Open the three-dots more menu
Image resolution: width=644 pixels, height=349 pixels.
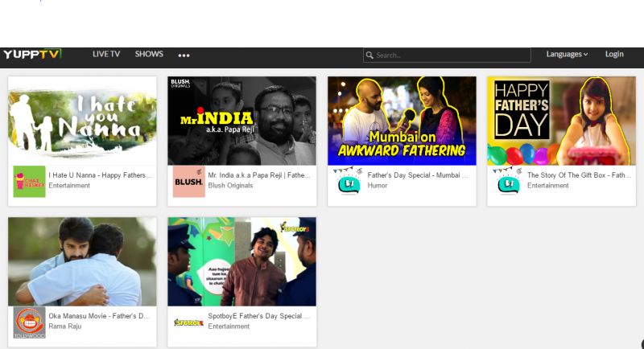click(184, 55)
